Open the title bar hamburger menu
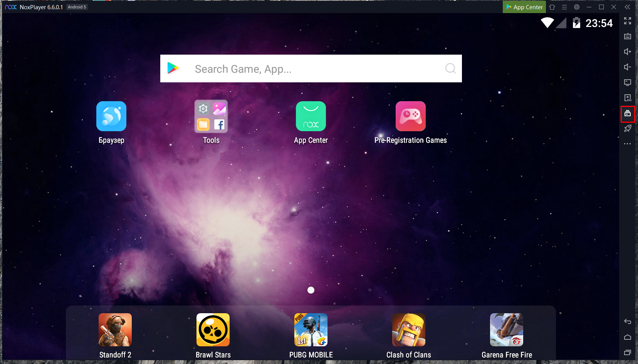The height and width of the screenshot is (364, 638). [x=564, y=7]
